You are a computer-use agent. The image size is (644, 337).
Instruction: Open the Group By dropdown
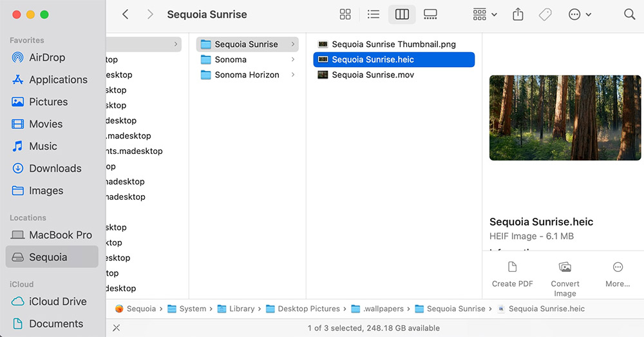[x=485, y=14]
